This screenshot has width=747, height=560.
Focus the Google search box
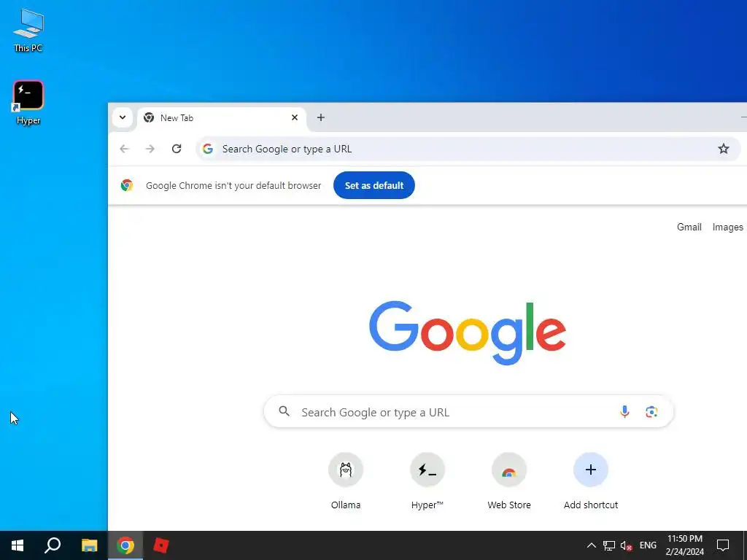click(468, 411)
